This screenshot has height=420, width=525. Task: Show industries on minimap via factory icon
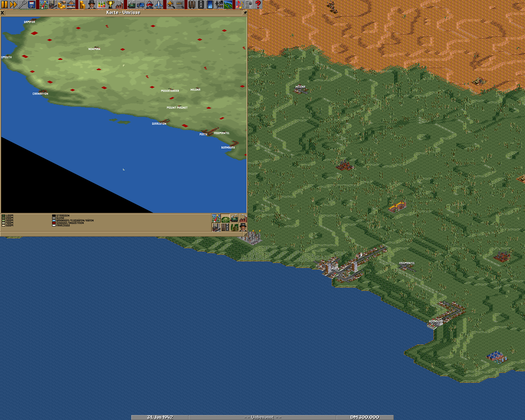click(243, 218)
